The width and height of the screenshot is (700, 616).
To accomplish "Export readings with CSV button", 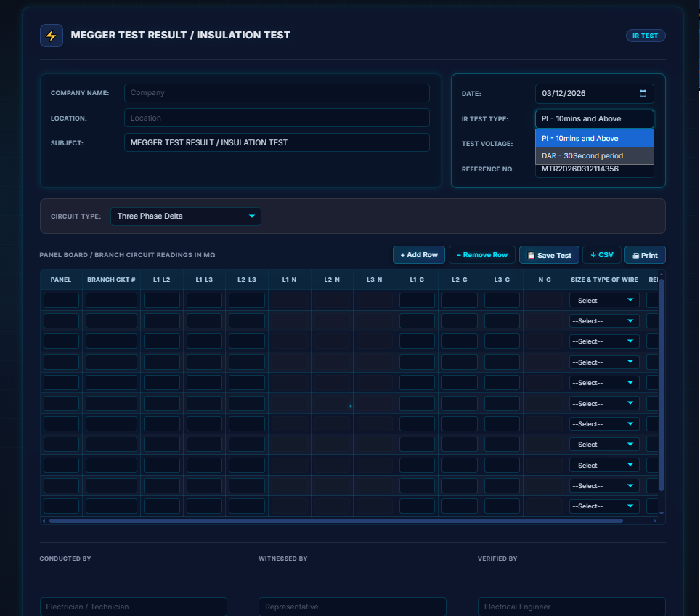I will click(x=602, y=255).
